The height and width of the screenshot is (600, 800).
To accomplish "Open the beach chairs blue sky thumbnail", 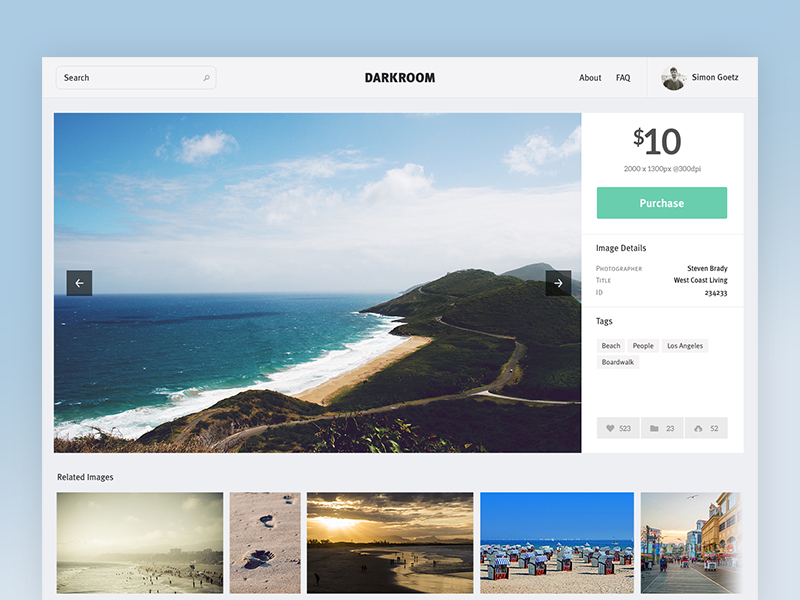I will tap(557, 542).
